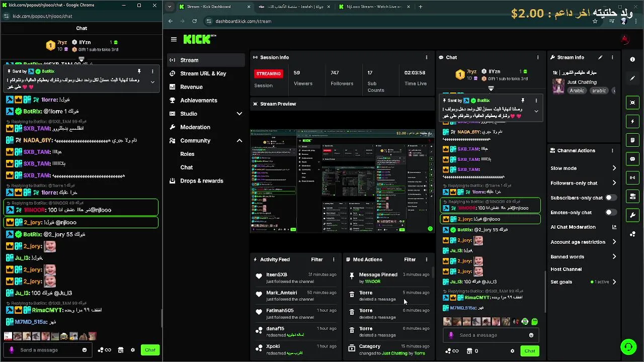
Task: Open shop icon in popout chat window
Action: [x=121, y=350]
